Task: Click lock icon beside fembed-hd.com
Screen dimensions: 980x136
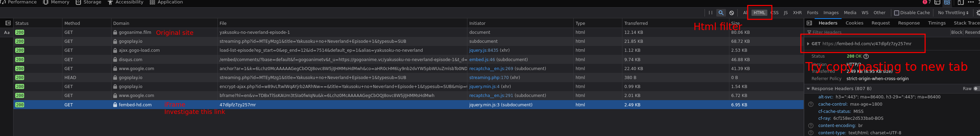Action: [115, 105]
